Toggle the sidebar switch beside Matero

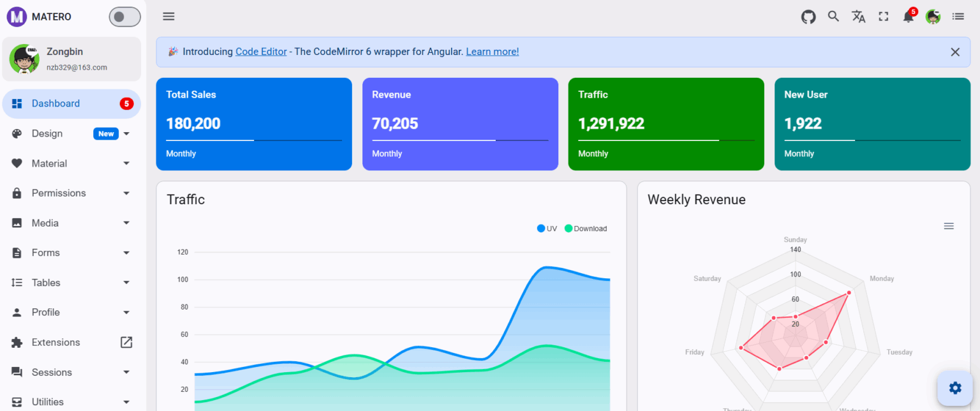124,17
